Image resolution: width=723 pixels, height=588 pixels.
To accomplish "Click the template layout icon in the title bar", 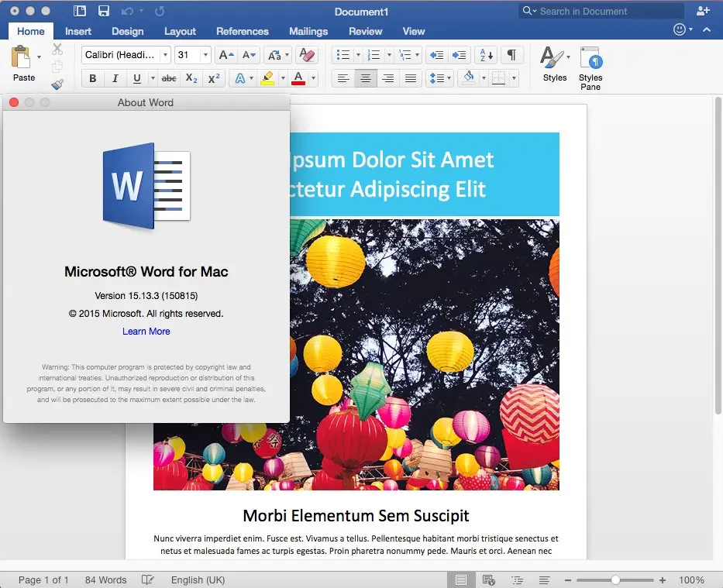I will [x=80, y=11].
